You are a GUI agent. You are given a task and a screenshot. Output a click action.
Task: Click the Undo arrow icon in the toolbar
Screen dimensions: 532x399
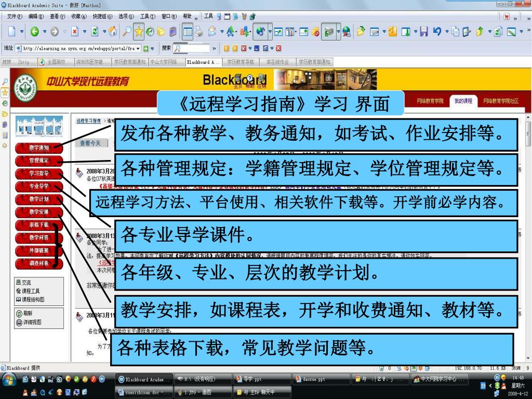point(437,32)
